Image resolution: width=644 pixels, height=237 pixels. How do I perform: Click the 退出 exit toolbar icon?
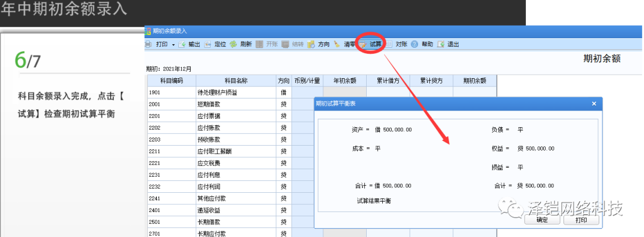[x=441, y=44]
